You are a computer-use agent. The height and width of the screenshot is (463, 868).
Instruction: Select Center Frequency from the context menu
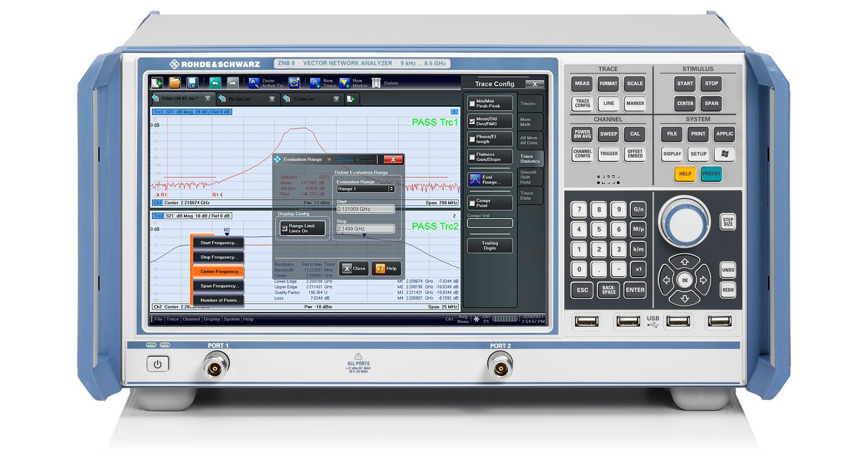click(x=219, y=271)
